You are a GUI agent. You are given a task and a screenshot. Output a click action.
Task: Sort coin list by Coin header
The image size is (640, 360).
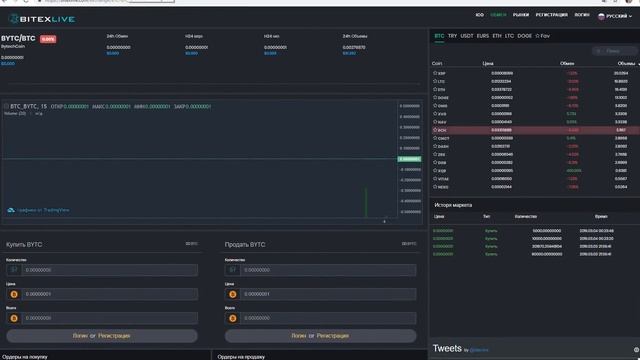coord(437,63)
